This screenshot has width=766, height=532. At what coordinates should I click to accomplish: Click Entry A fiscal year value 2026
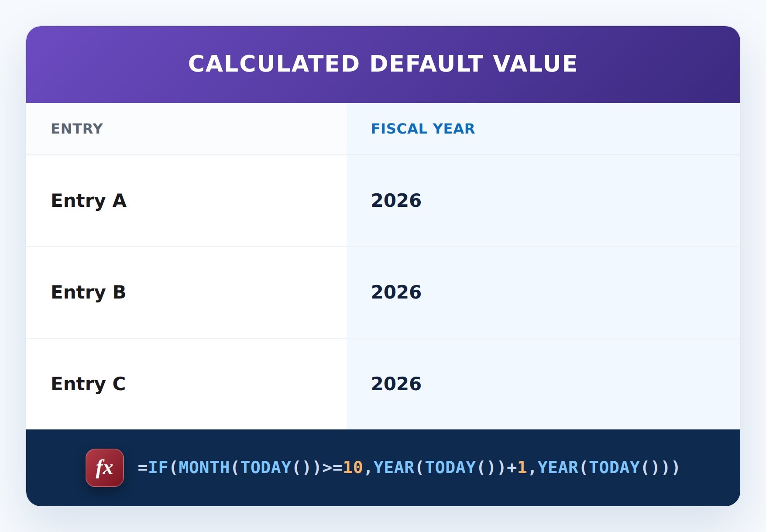396,201
